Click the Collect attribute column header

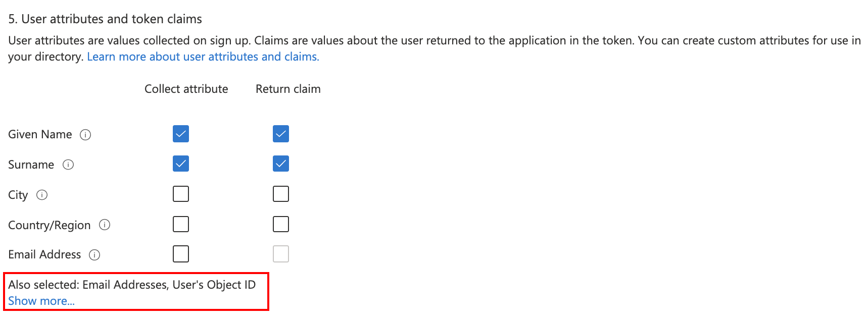pos(186,89)
